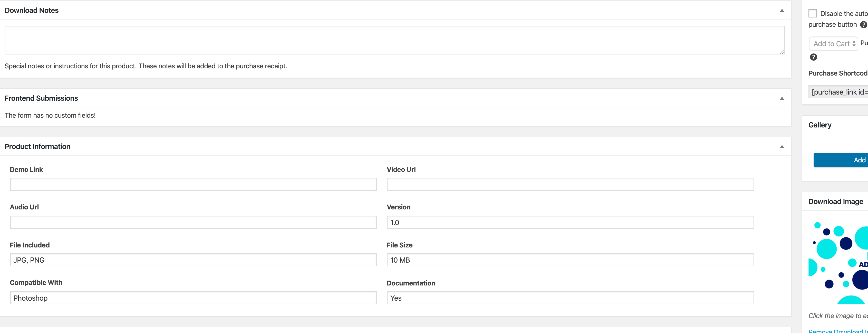Collapse the Product Information panel arrow
The height and width of the screenshot is (333, 868).
pos(782,146)
